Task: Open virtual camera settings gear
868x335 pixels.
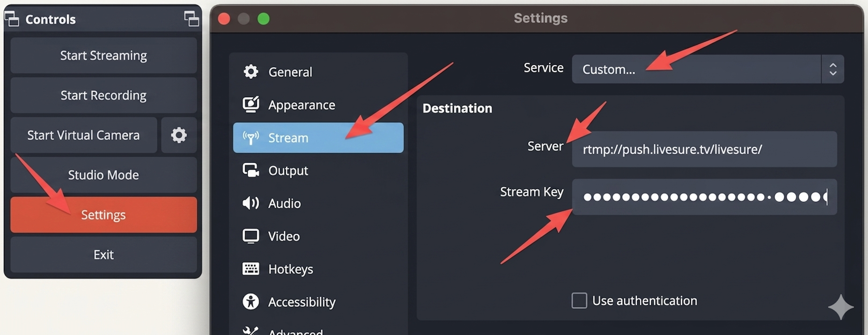Action: tap(179, 135)
